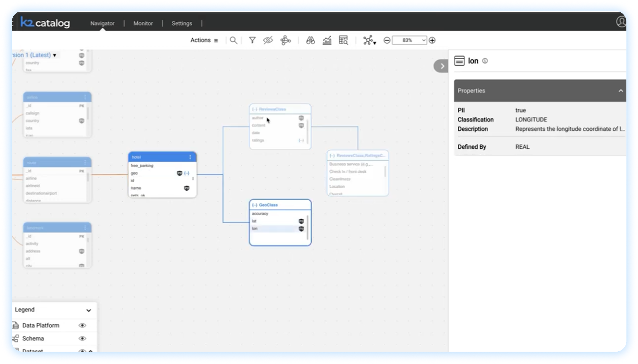Screen dimensions: 638x364
Task: Open the search magnifier tool
Action: pyautogui.click(x=233, y=40)
